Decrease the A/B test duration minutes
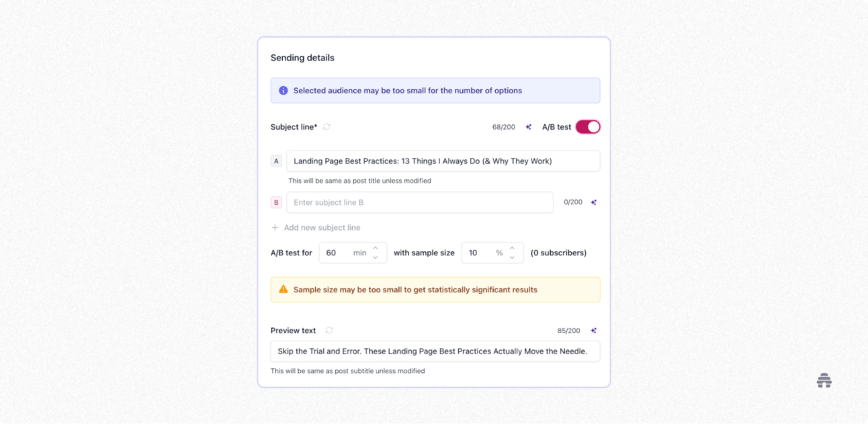Image resolution: width=868 pixels, height=424 pixels. tap(376, 257)
